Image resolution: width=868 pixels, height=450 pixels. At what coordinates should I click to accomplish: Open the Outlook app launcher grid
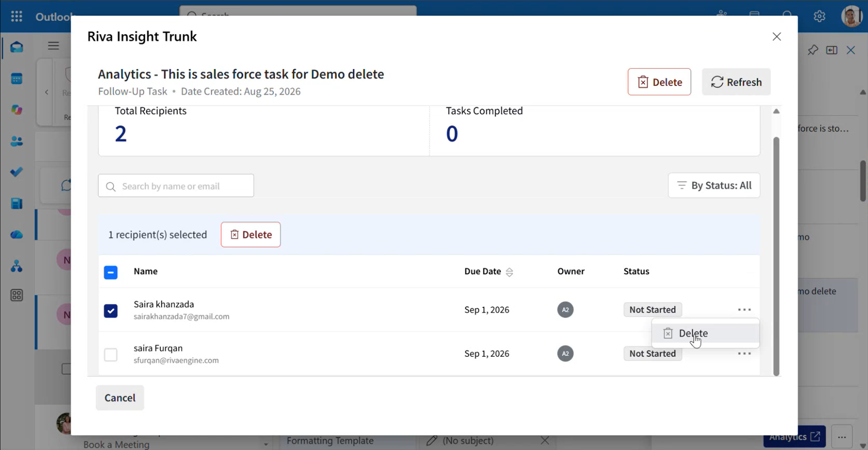tap(16, 16)
